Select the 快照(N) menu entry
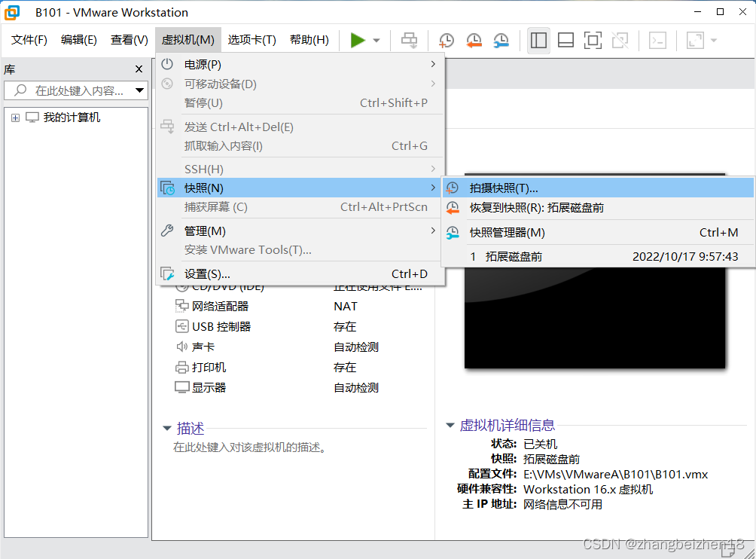Screen dimensions: 756x559 [299, 188]
